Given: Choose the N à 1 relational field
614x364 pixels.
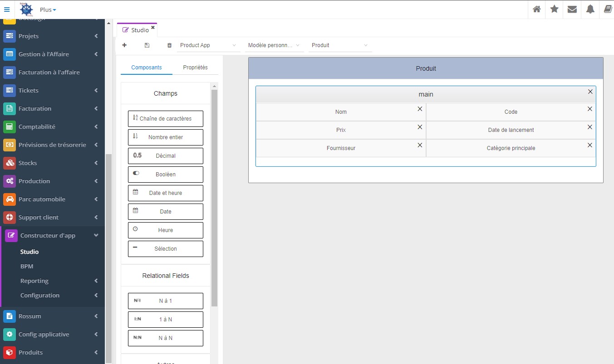Looking at the screenshot, I should coord(166,301).
